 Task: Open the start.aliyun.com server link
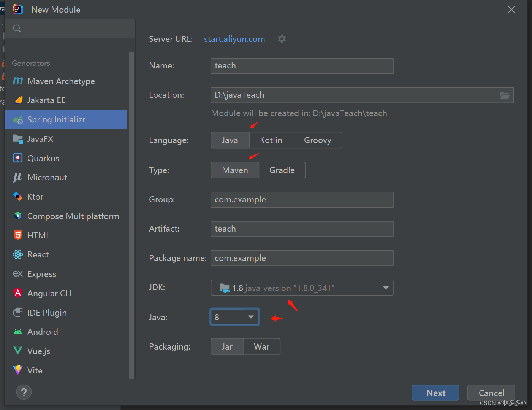point(234,38)
